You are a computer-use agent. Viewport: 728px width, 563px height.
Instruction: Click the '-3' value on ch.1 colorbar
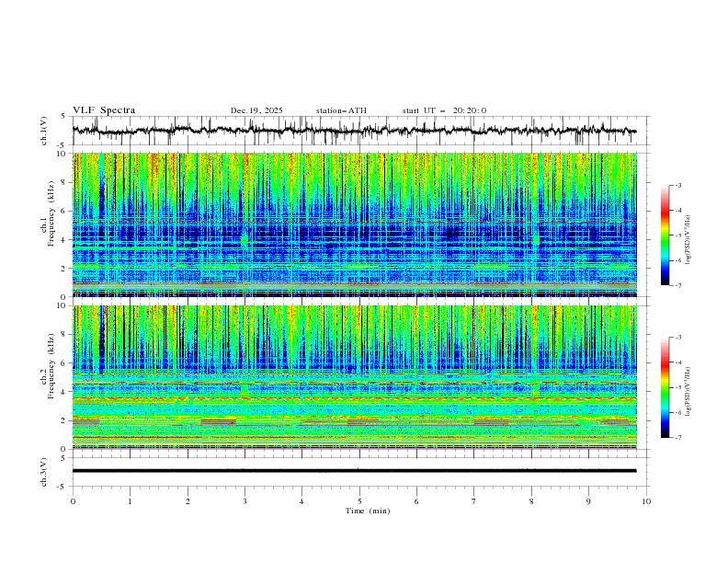[x=677, y=185]
